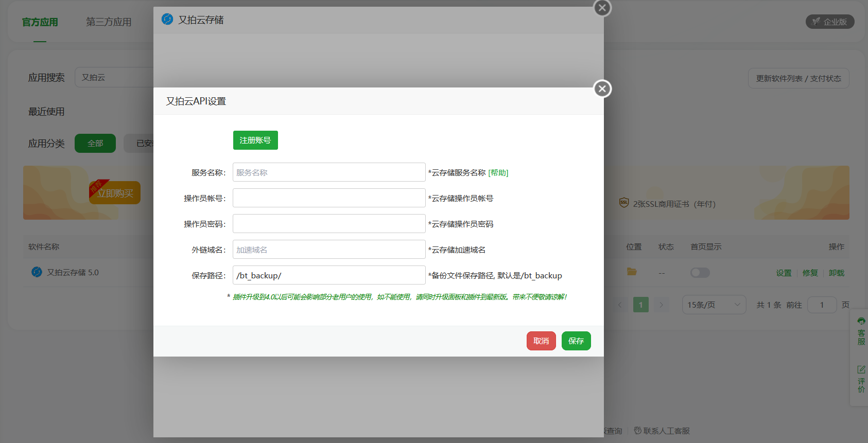Image resolution: width=868 pixels, height=443 pixels.
Task: Click the red 取消 button
Action: pyautogui.click(x=541, y=341)
